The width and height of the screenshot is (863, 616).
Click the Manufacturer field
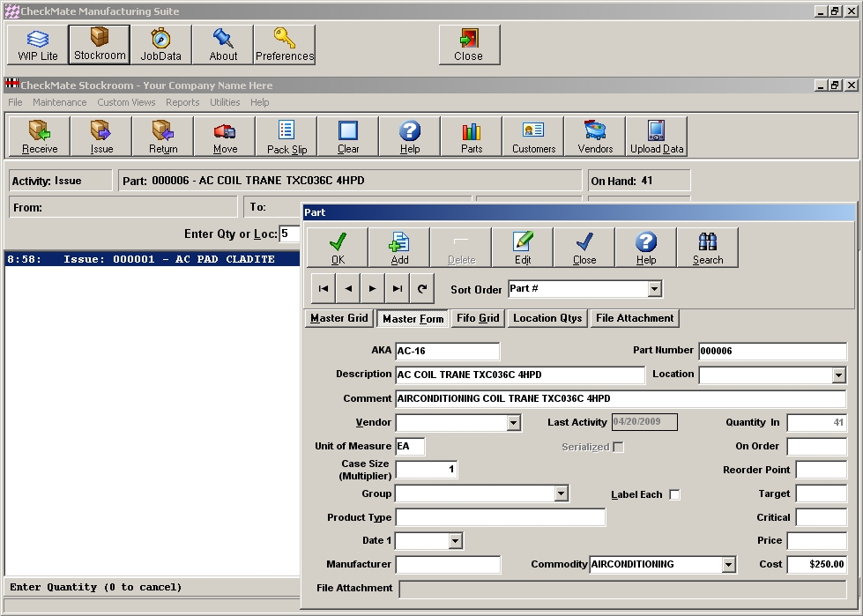pos(448,564)
